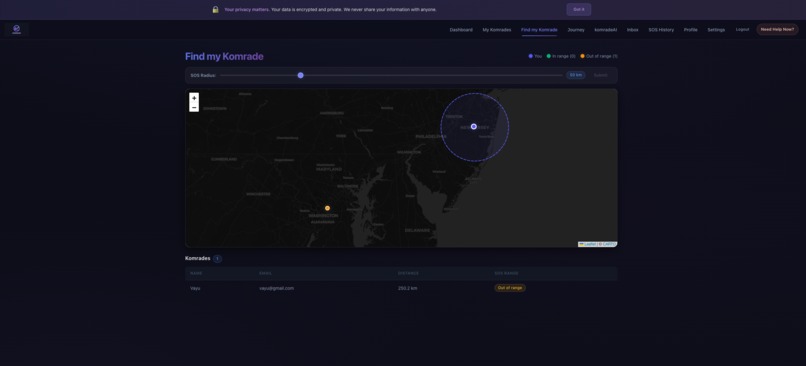Screen dimensions: 806x366
Task: Click the Distance column header
Action: (x=408, y=273)
